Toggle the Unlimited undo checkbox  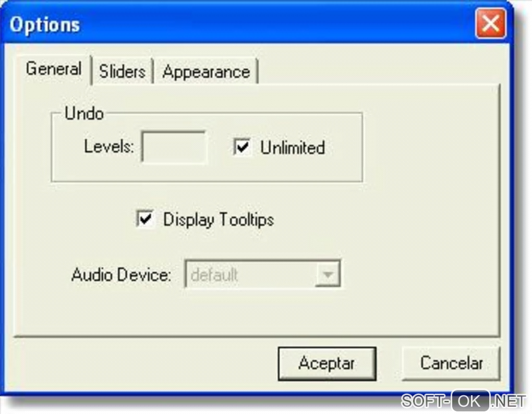tap(242, 147)
